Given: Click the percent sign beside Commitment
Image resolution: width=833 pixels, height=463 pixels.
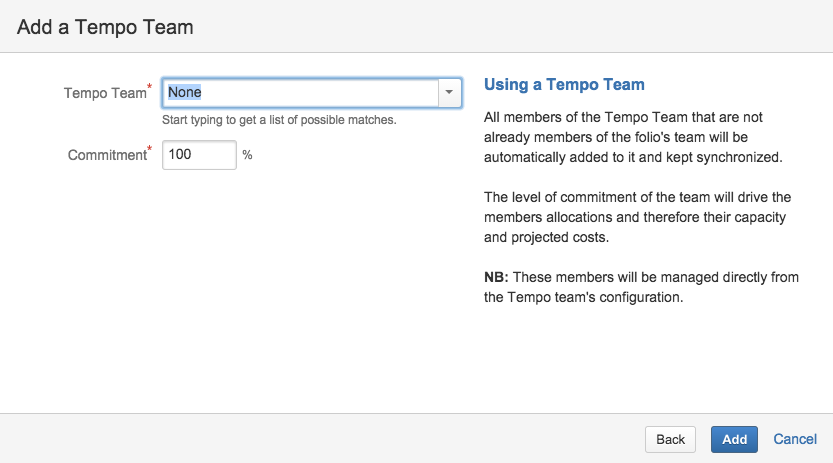Looking at the screenshot, I should (x=247, y=156).
